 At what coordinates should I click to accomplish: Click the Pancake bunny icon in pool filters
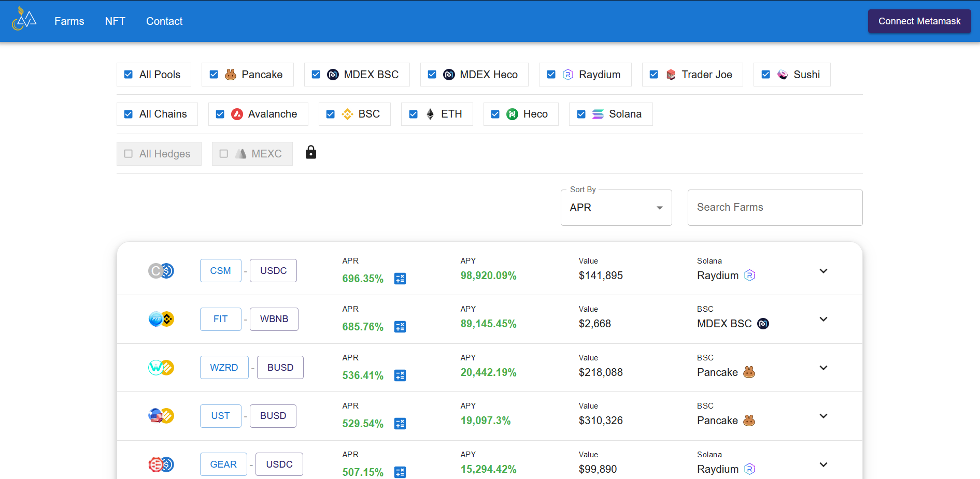231,75
